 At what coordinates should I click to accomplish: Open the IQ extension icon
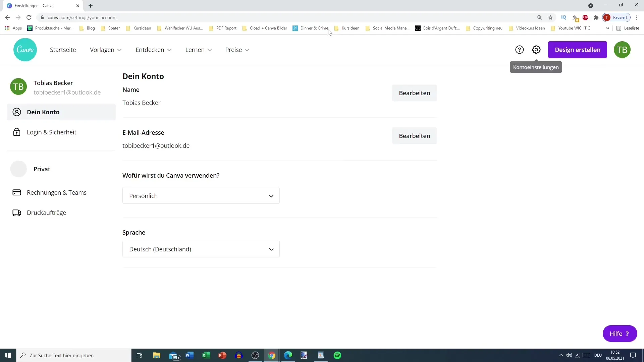coord(564,17)
